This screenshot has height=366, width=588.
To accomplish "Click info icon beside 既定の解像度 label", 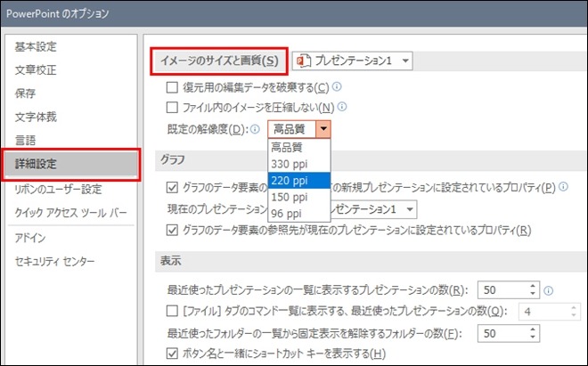I will pyautogui.click(x=257, y=128).
